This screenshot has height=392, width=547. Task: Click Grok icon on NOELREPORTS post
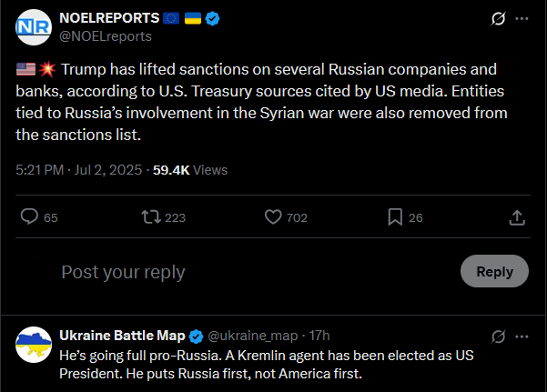(x=498, y=18)
